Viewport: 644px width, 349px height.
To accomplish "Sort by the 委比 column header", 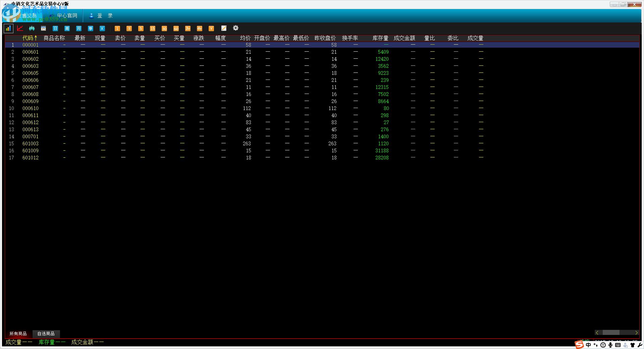I will coord(453,38).
